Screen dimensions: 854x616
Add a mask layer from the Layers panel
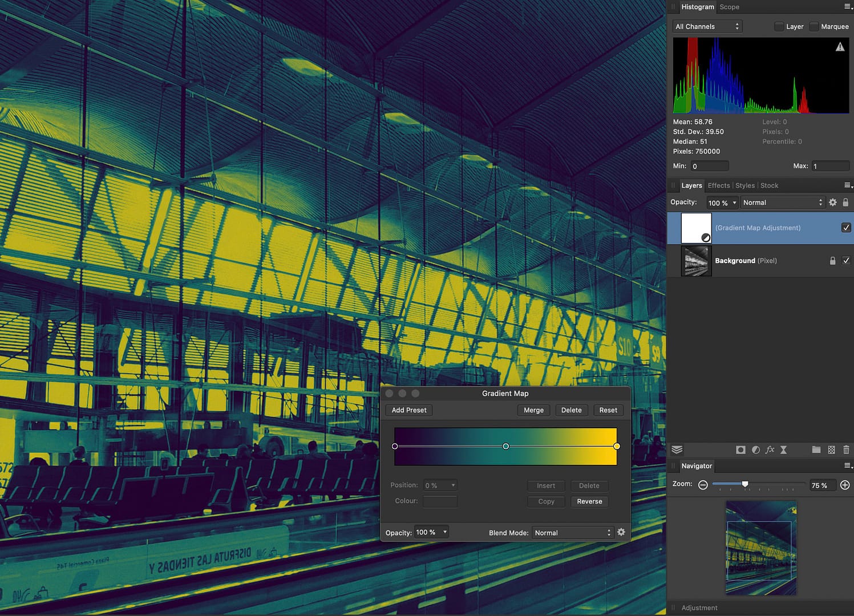740,449
